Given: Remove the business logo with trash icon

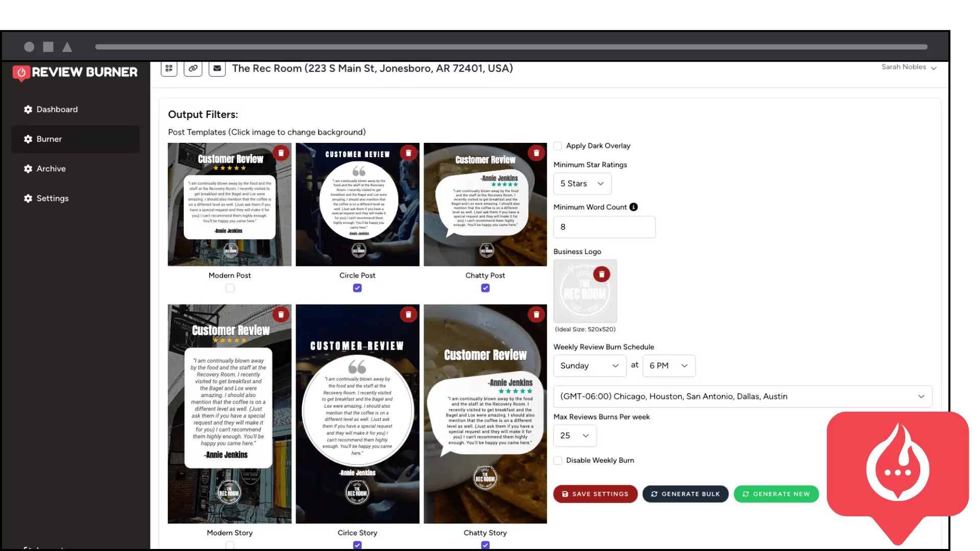Looking at the screenshot, I should (602, 274).
